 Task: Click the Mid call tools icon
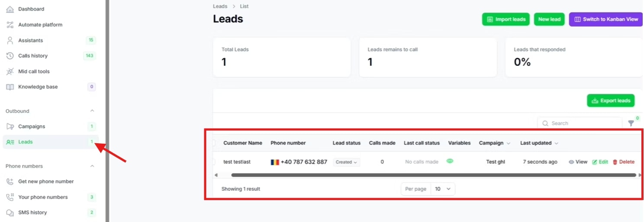click(x=10, y=71)
